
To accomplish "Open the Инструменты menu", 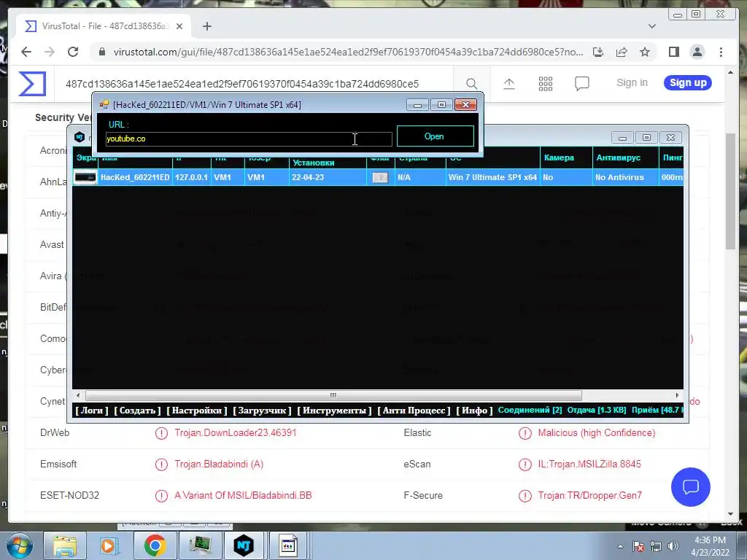I will tap(334, 411).
